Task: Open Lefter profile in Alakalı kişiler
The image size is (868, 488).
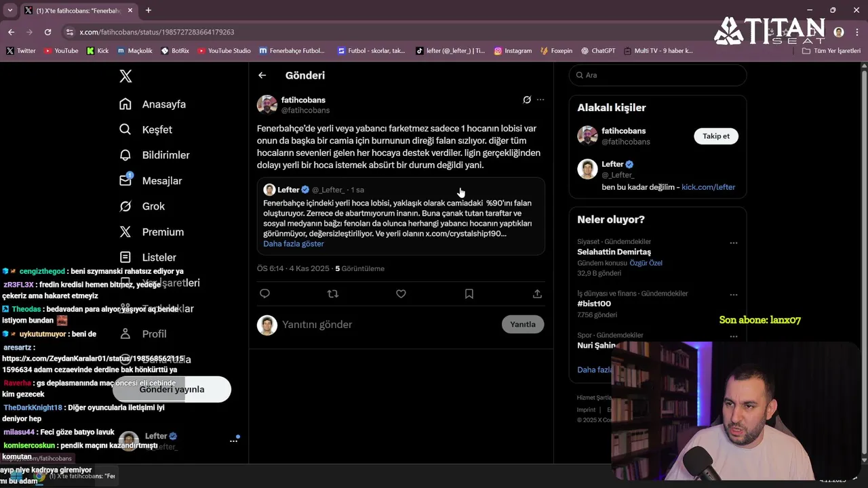Action: tap(612, 164)
